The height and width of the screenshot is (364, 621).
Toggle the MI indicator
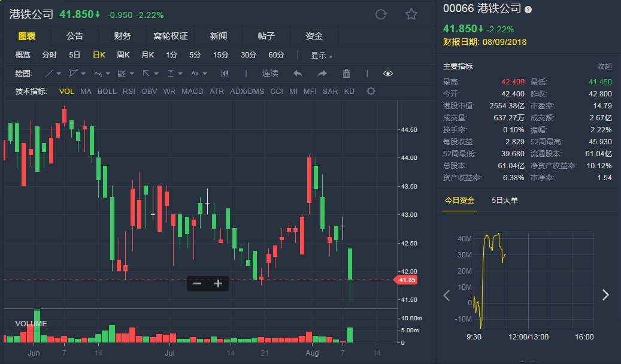(x=293, y=92)
